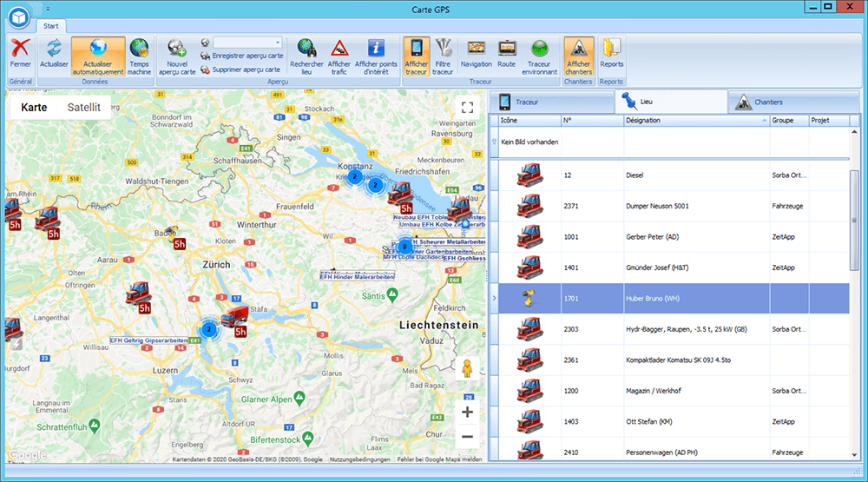Click the Glarner Alpen map pin
868x482 pixels.
[x=299, y=398]
